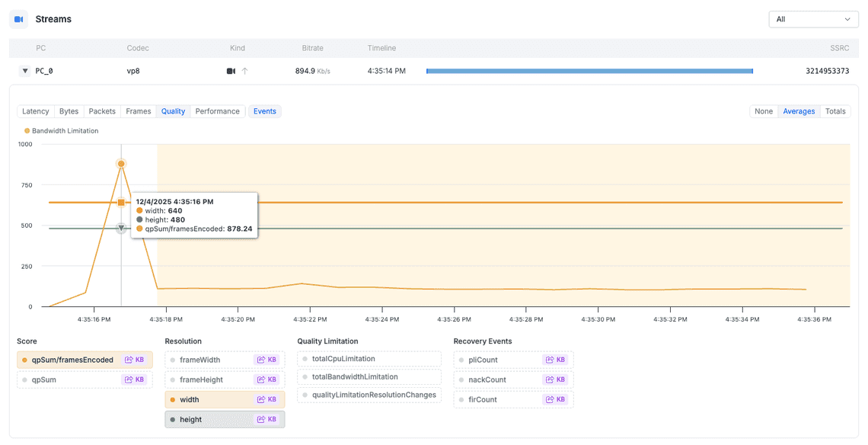Disable the width metric series
The width and height of the screenshot is (868, 445).
[x=190, y=399]
